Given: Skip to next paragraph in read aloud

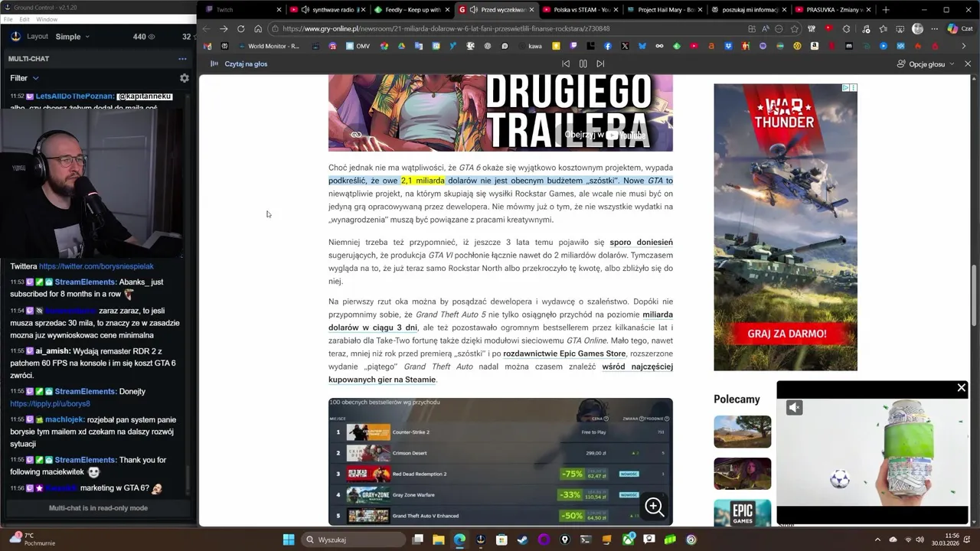Looking at the screenshot, I should coord(600,64).
